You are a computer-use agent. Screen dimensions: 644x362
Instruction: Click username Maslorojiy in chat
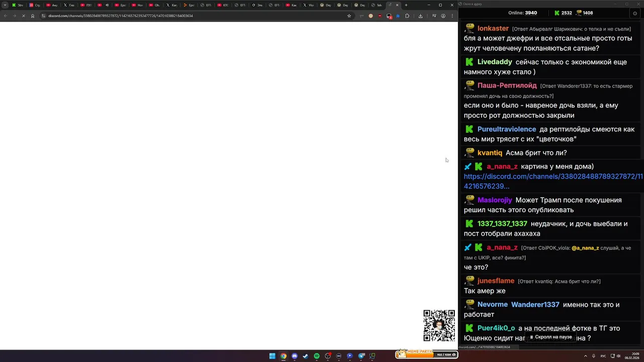(495, 200)
